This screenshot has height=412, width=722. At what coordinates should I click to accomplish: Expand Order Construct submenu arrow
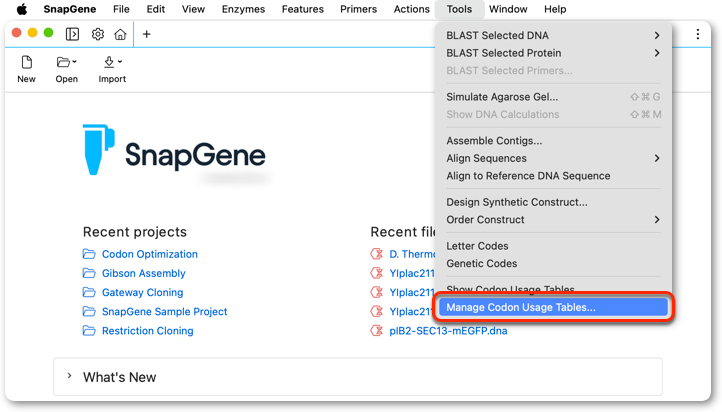tap(657, 220)
